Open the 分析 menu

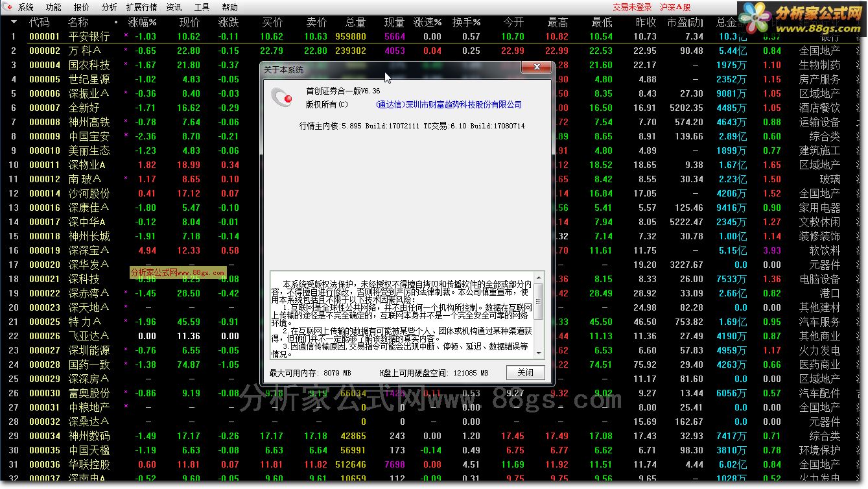110,7
